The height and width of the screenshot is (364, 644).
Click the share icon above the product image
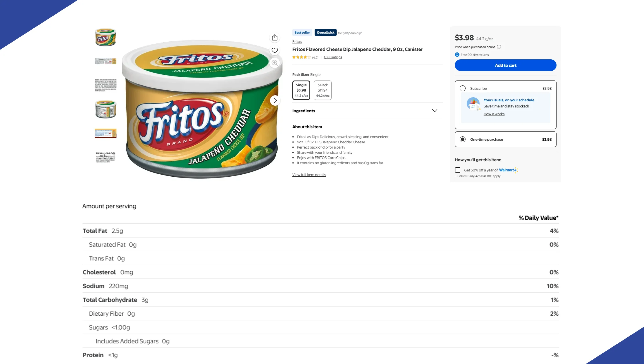(275, 38)
